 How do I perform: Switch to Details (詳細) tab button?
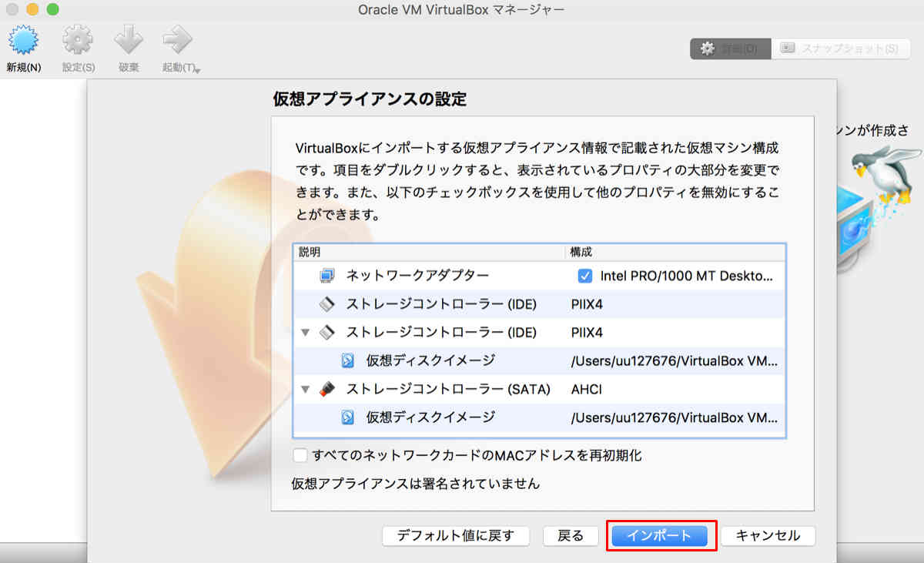click(x=729, y=49)
